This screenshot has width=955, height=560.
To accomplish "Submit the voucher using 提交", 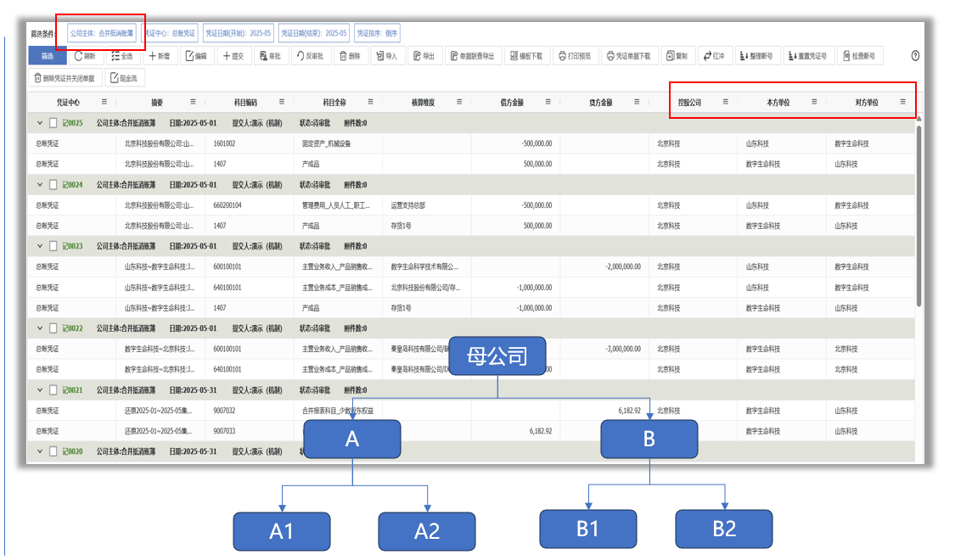I will pos(233,56).
